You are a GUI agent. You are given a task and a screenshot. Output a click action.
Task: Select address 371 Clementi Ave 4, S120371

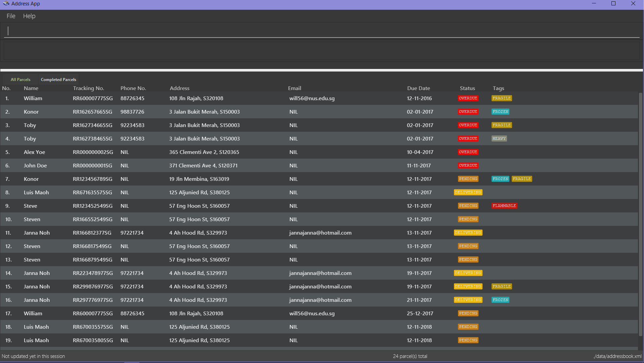tap(203, 166)
